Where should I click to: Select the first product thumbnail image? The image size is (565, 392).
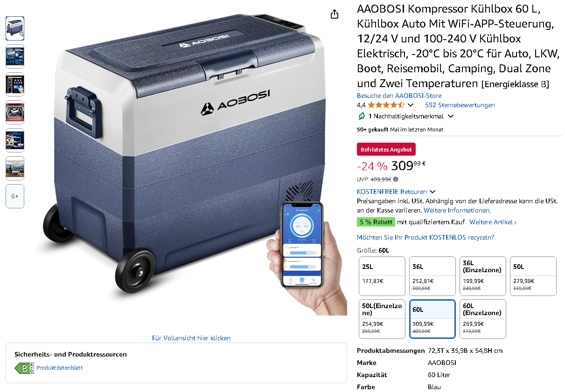point(15,28)
